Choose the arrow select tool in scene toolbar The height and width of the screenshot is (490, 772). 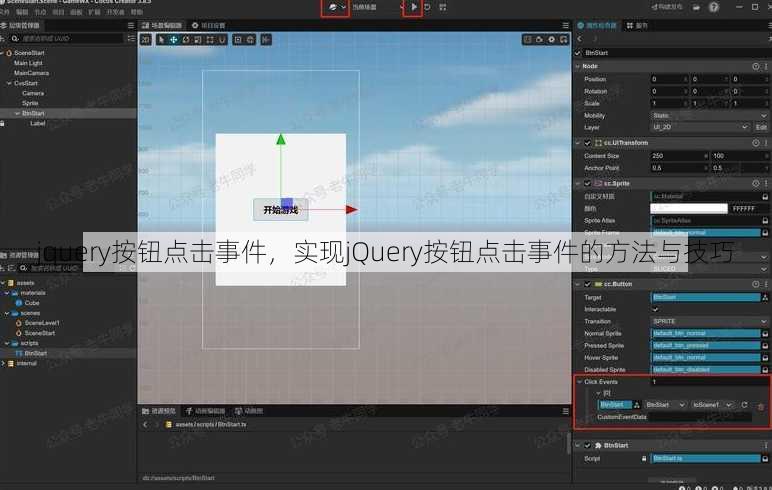click(x=161, y=39)
